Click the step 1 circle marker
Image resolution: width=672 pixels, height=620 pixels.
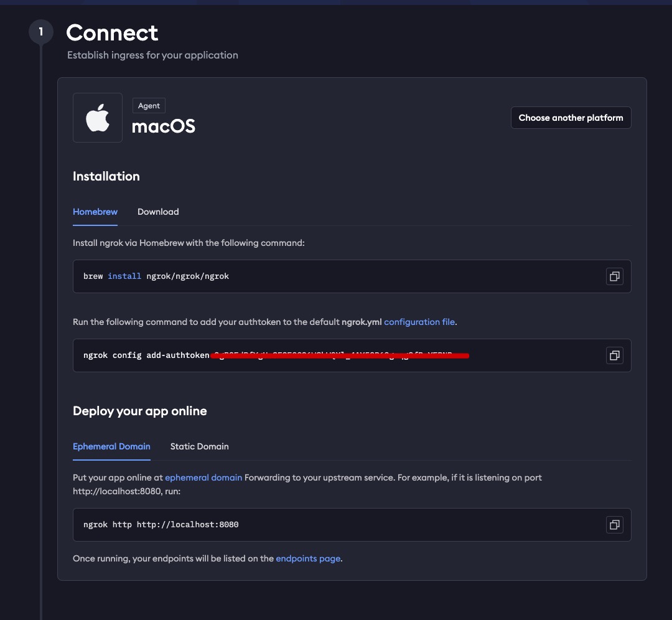pyautogui.click(x=40, y=32)
